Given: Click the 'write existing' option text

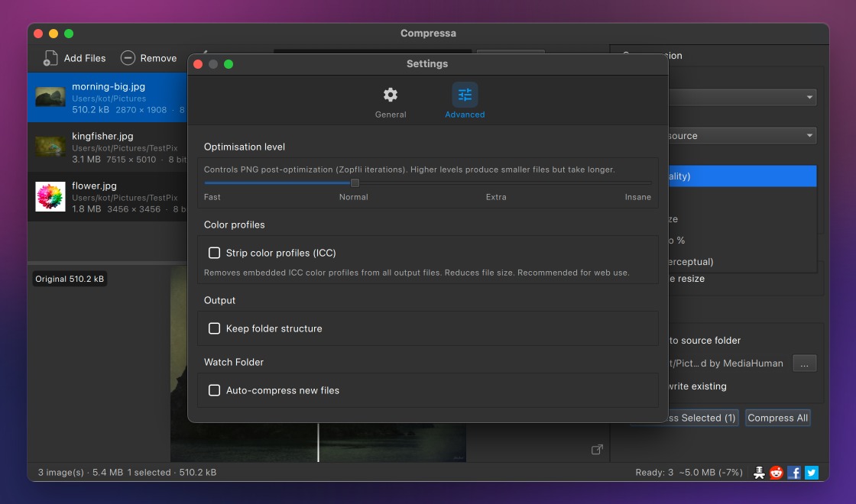Looking at the screenshot, I should click(698, 386).
